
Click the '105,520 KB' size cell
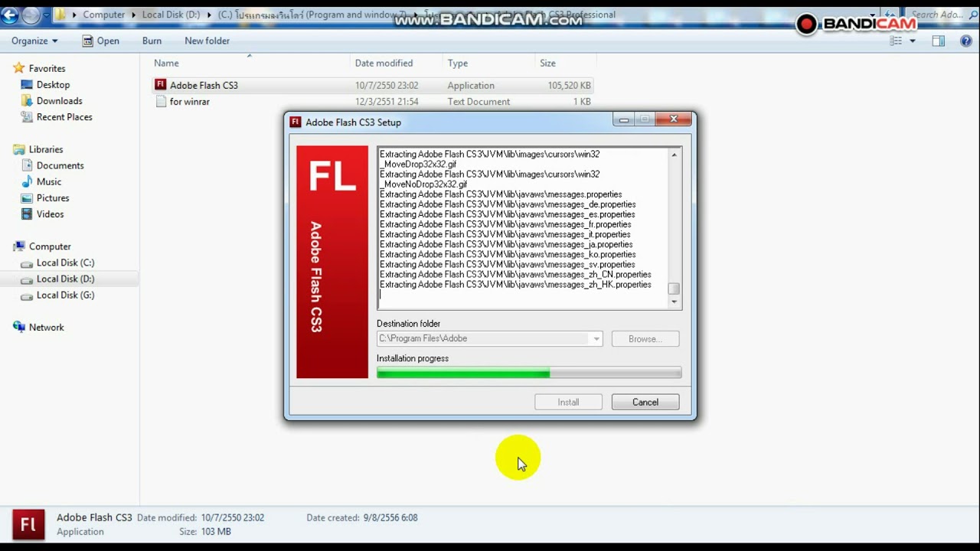[569, 85]
